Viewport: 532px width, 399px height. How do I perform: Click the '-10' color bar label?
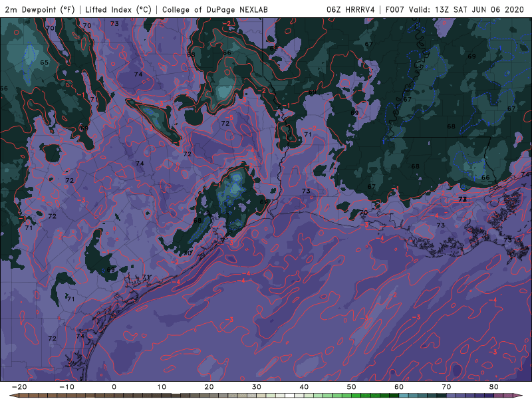click(66, 387)
